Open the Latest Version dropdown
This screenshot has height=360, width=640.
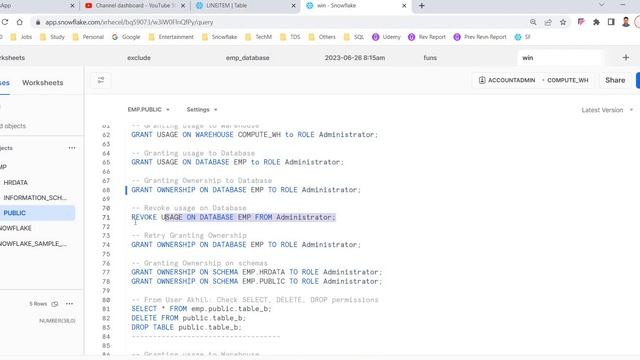(607, 110)
